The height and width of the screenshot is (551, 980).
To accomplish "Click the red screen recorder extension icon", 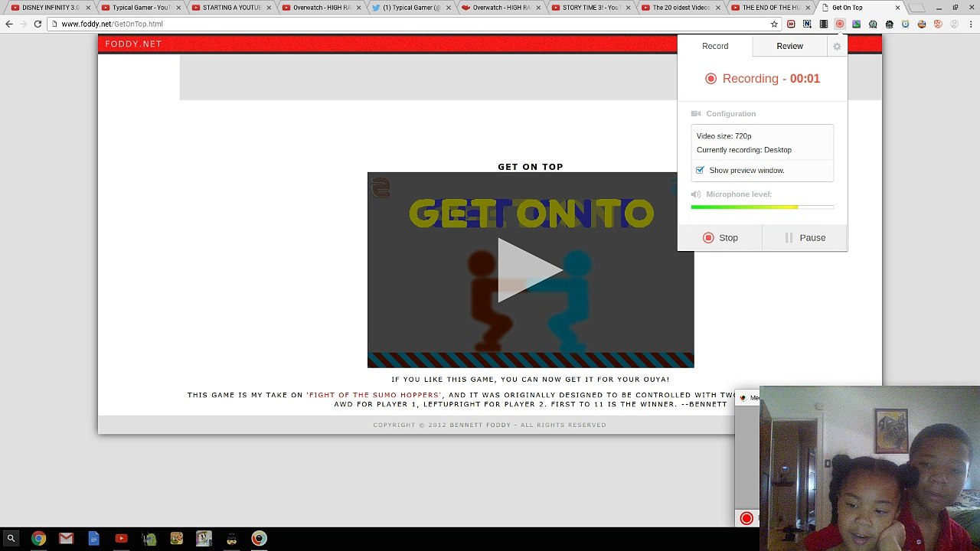I will (840, 24).
